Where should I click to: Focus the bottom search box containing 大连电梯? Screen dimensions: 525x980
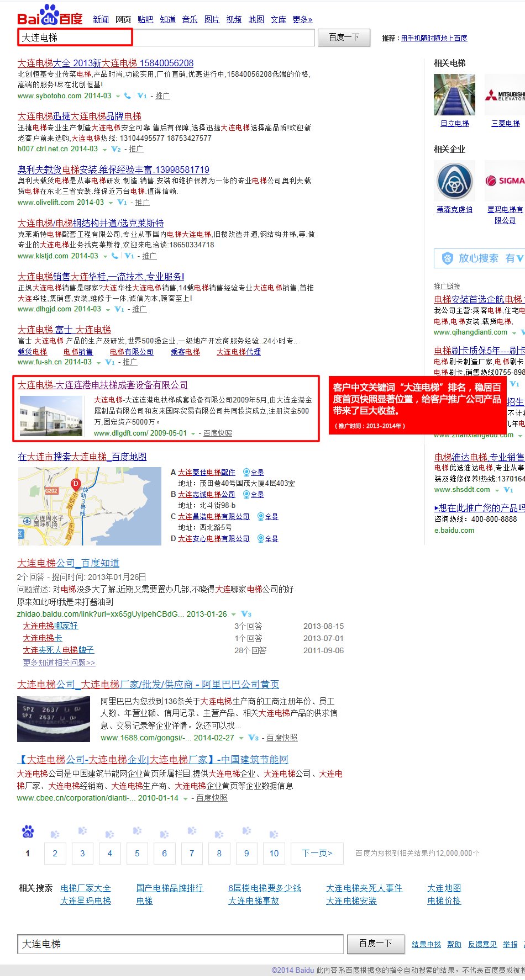181,944
